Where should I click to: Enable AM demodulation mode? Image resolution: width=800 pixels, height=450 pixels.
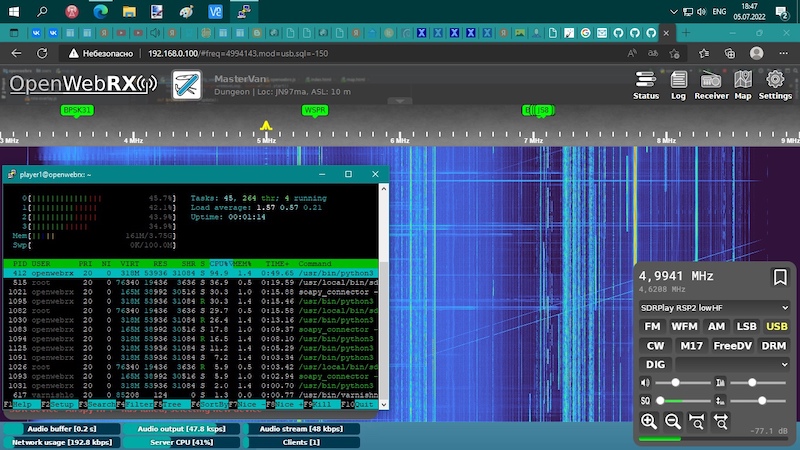tap(716, 326)
